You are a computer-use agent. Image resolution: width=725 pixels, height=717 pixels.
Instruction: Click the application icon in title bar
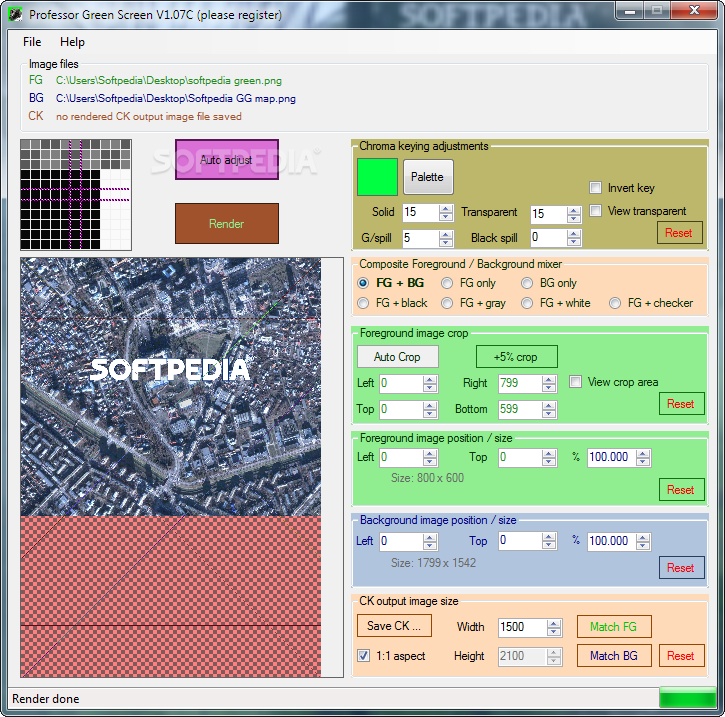15,14
